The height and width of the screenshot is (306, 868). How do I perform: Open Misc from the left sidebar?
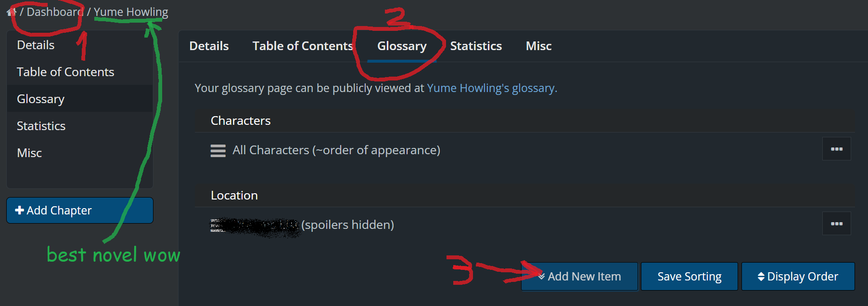[29, 153]
